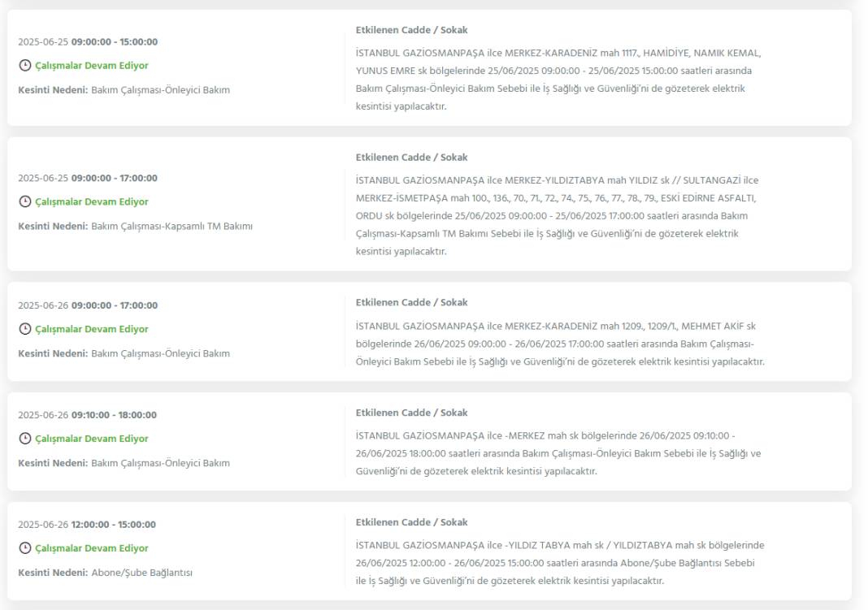Click first card's 'Etkilenen Cadde / Sokak' heading

[411, 30]
